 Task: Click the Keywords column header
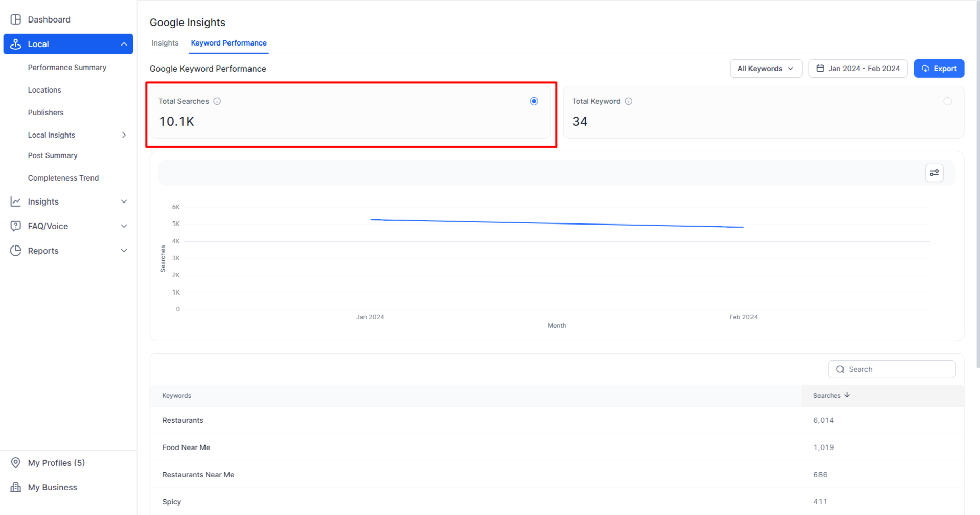[176, 396]
